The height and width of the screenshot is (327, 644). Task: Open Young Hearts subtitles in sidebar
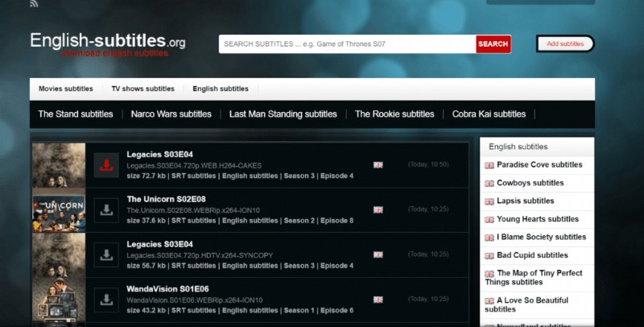click(x=538, y=219)
